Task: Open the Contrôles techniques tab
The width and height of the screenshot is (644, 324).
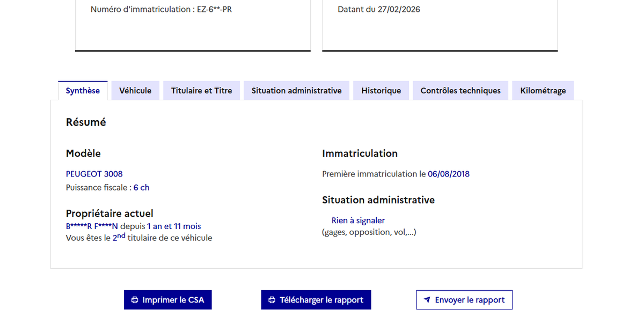Action: coord(460,91)
